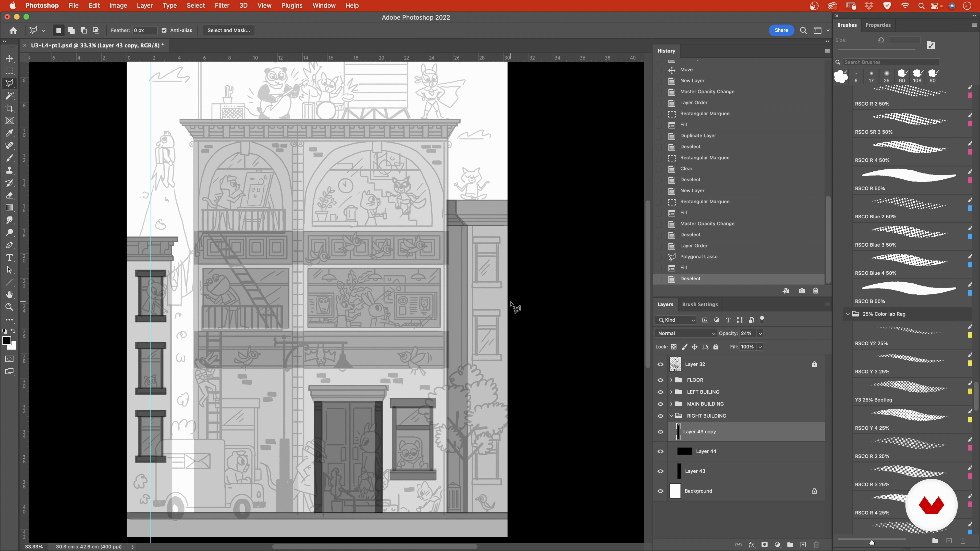Create new snapshot in History panel

pos(802,291)
